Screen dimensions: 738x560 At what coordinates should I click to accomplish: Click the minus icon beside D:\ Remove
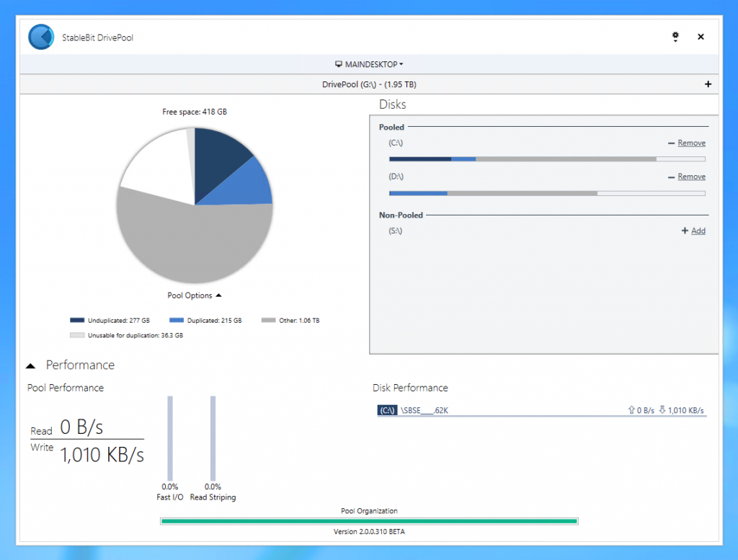tap(671, 177)
